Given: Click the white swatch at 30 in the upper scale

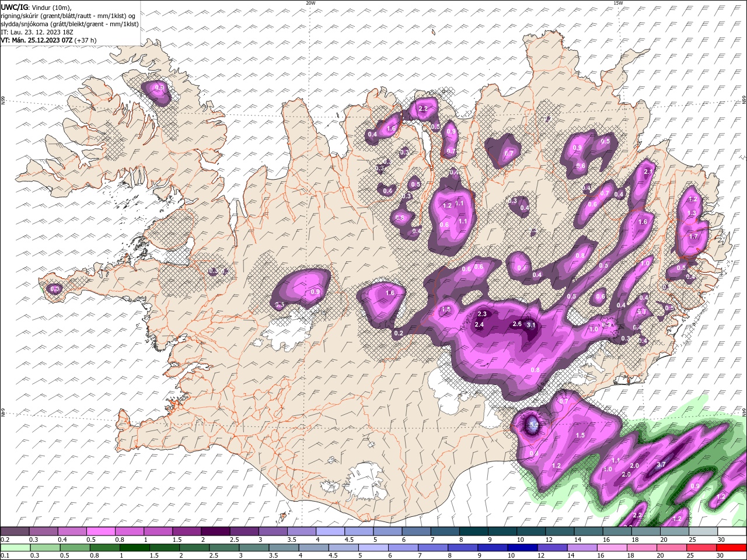Looking at the screenshot, I should (x=731, y=531).
